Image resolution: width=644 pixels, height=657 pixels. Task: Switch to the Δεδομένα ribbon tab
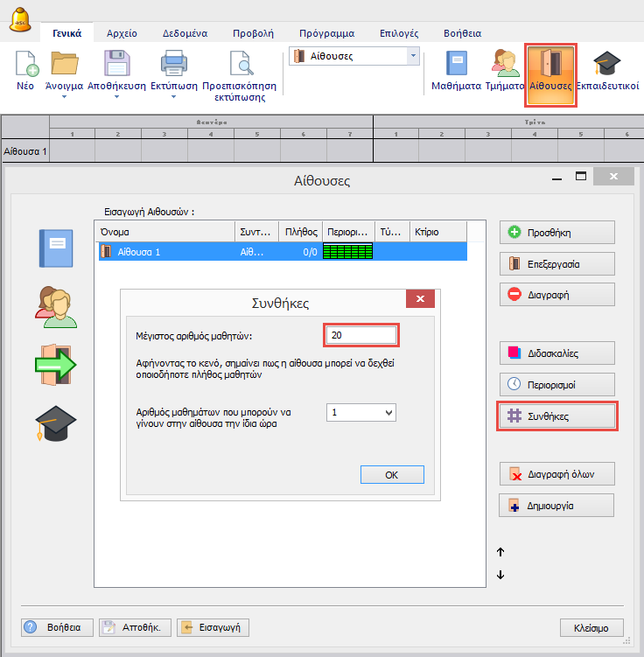pyautogui.click(x=181, y=33)
